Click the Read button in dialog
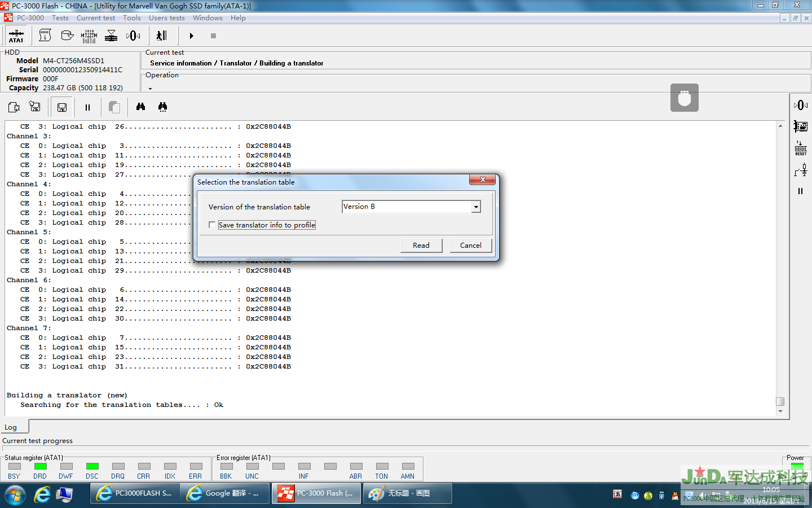Viewport: 812px width, 508px height. (421, 246)
